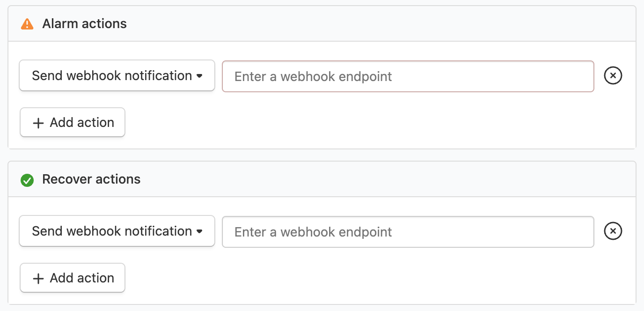Open the Send webhook notification dropdown under Alarm actions
644x311 pixels.
(x=117, y=75)
